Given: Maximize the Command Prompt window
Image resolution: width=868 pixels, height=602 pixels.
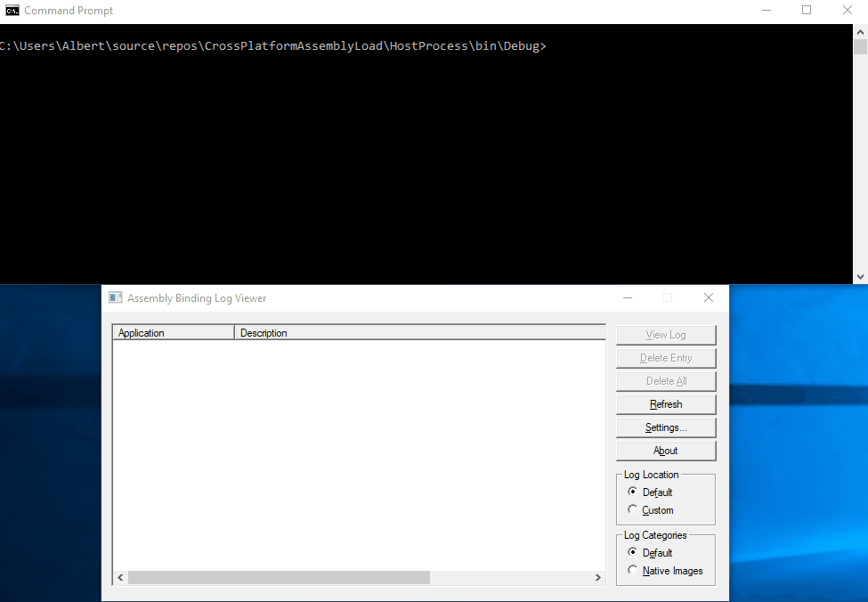Looking at the screenshot, I should (x=807, y=11).
